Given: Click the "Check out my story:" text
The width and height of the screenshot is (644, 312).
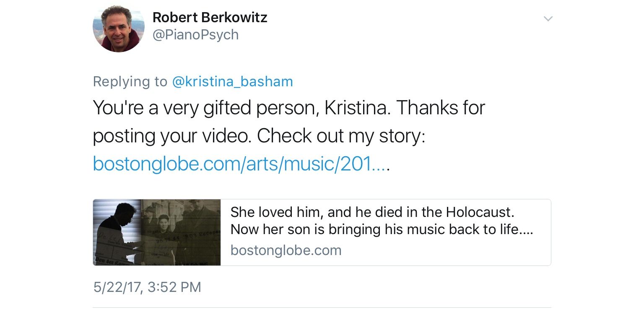Looking at the screenshot, I should pos(341,136).
